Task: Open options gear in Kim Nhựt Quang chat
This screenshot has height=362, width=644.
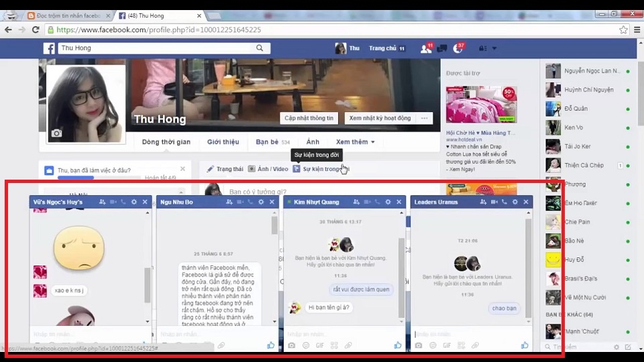Action: (388, 202)
